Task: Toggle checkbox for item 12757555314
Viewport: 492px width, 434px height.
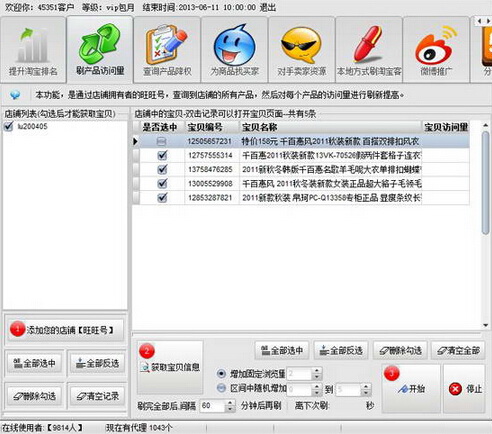Action: point(162,155)
